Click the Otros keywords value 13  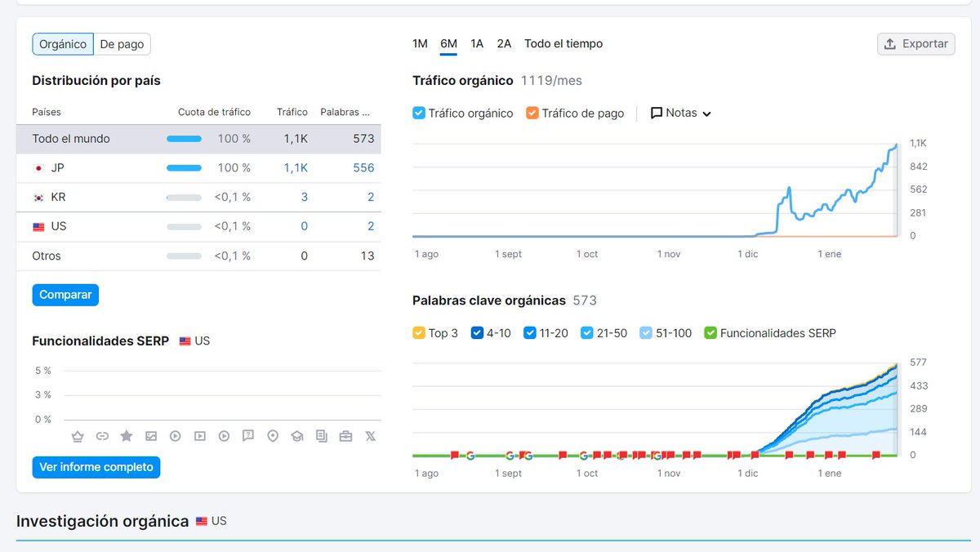[367, 256]
